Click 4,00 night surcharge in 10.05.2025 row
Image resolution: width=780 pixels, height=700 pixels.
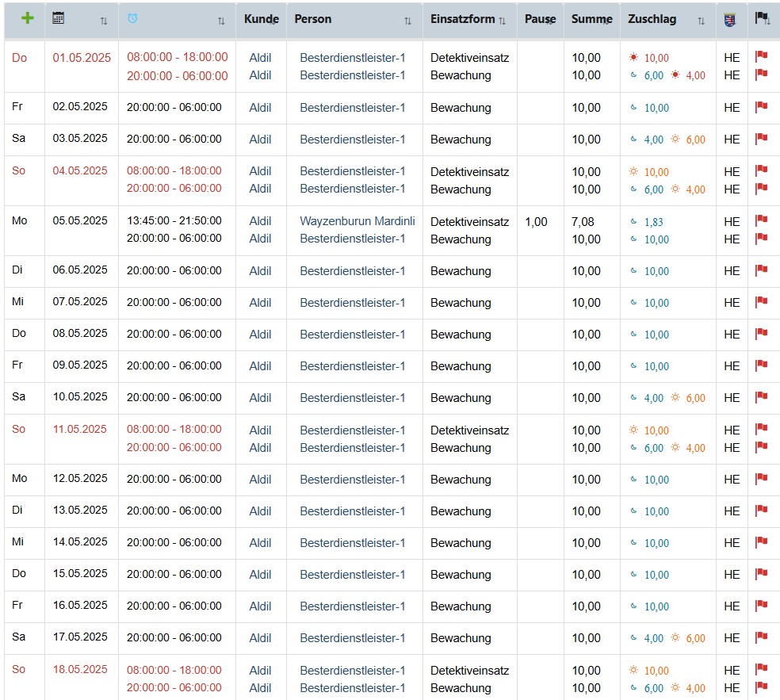pos(654,398)
